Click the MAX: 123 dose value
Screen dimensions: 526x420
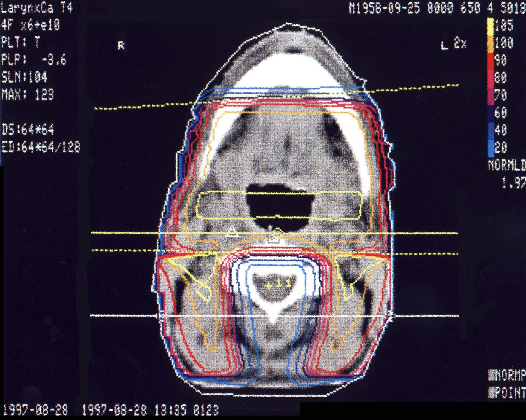(28, 95)
